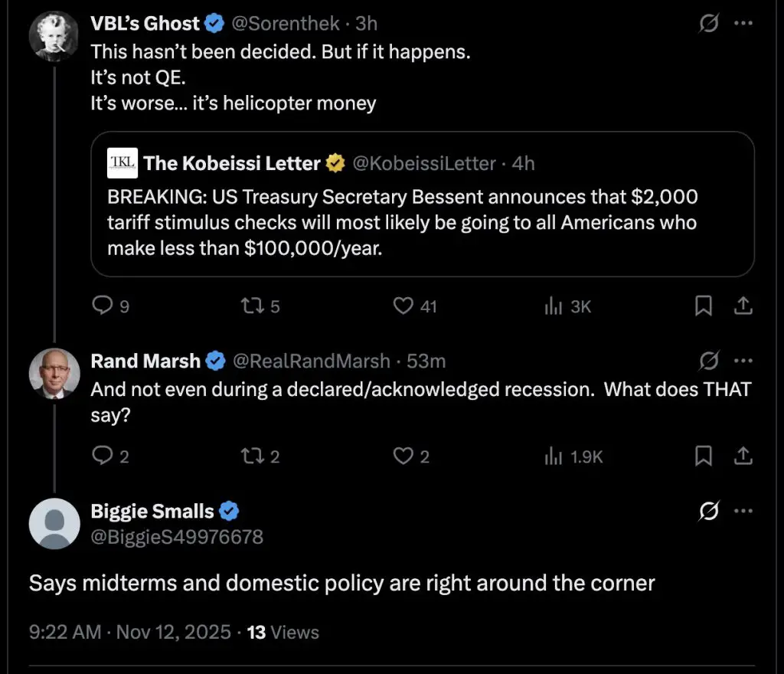784x674 pixels.
Task: Open the 9:22 AM Nov 12 timestamp
Action: coord(130,632)
